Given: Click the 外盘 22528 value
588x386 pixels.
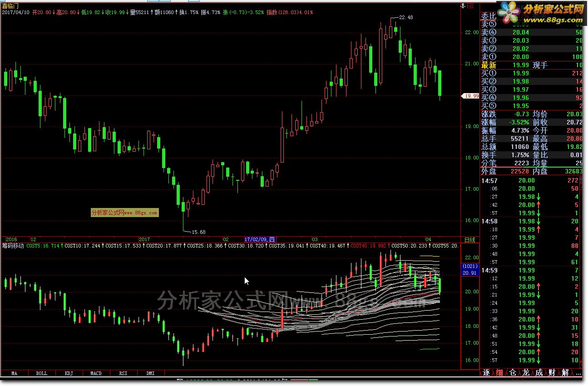Looking at the screenshot, I should tap(520, 171).
